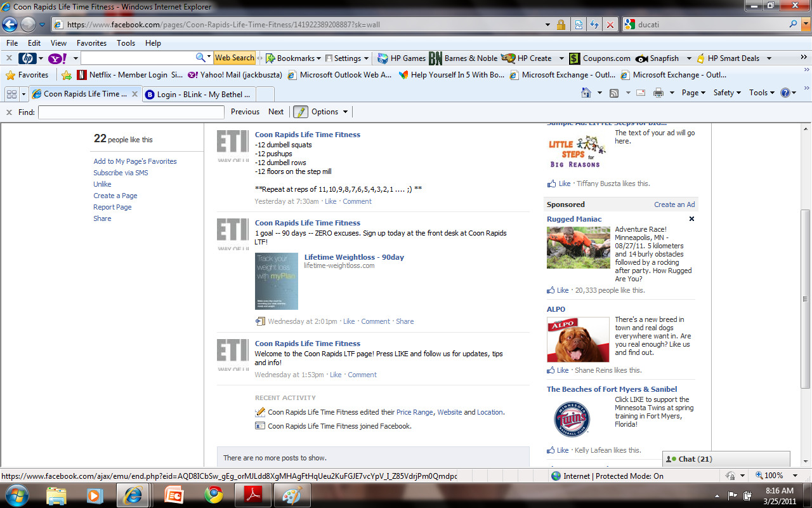Viewport: 812px width, 508px height.
Task: Click the Home icon in command bar
Action: click(x=587, y=93)
